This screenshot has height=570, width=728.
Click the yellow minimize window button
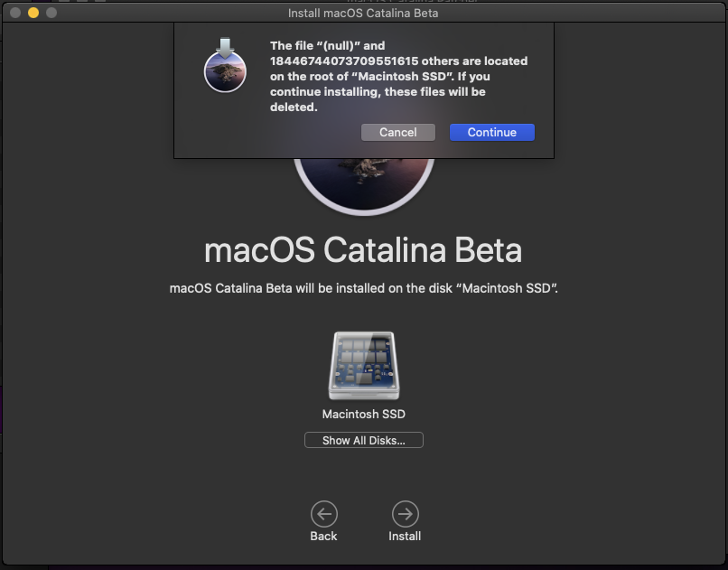pos(33,13)
